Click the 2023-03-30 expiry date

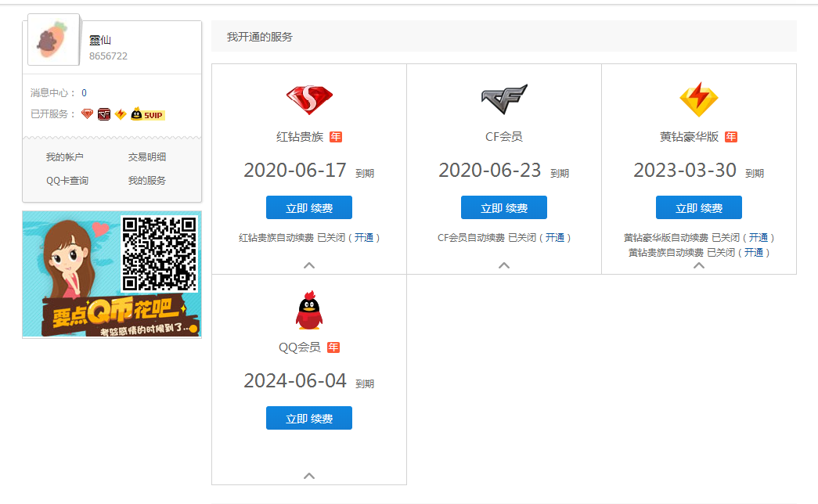pos(684,171)
